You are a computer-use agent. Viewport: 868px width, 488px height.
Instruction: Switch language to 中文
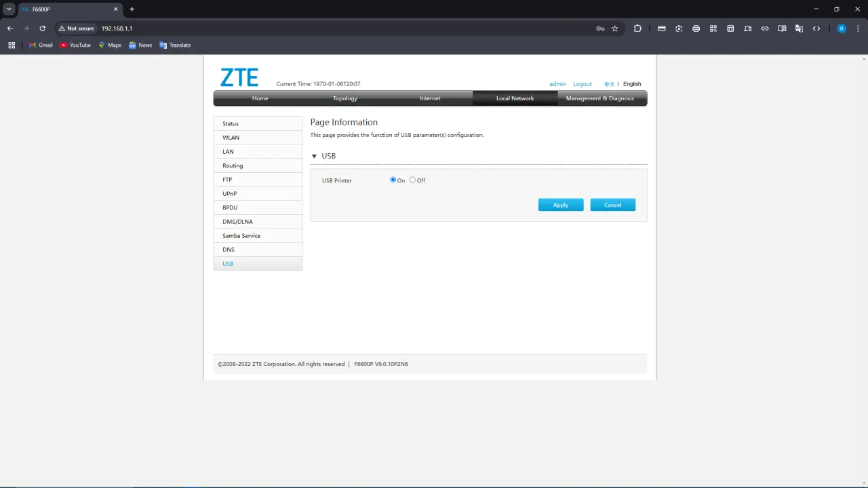click(609, 84)
